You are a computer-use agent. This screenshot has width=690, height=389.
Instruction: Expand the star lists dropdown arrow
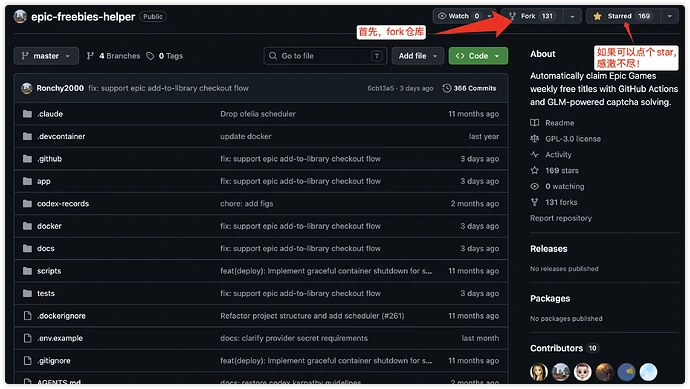[x=670, y=17]
